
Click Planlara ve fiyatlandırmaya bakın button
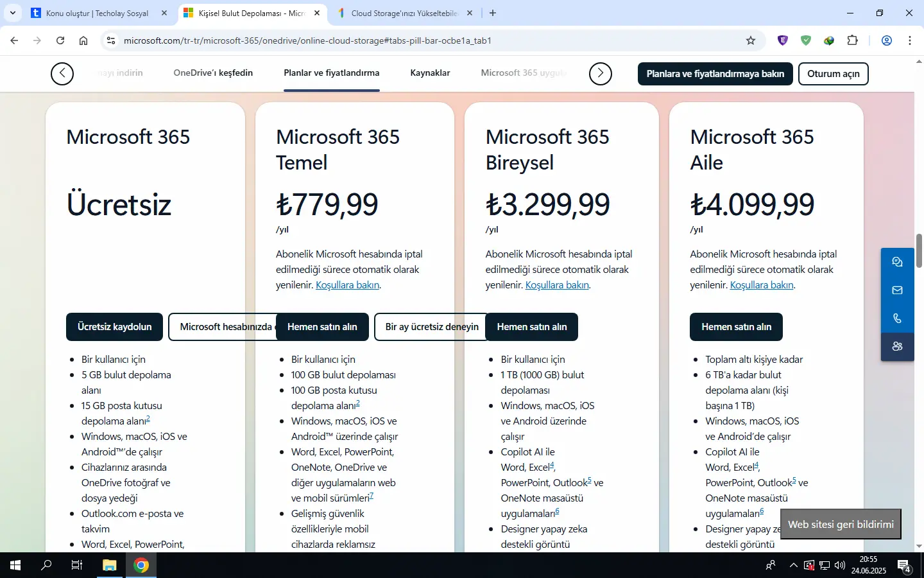click(x=715, y=74)
